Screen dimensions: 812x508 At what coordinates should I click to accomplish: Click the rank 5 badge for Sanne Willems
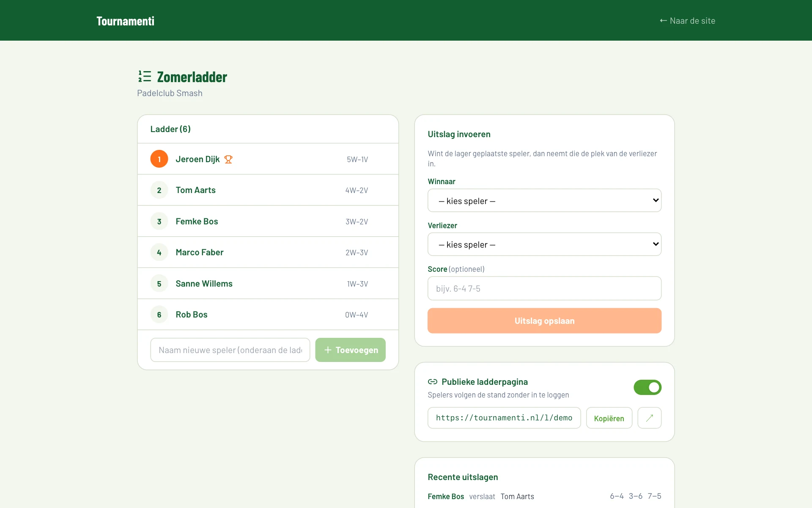(x=159, y=284)
